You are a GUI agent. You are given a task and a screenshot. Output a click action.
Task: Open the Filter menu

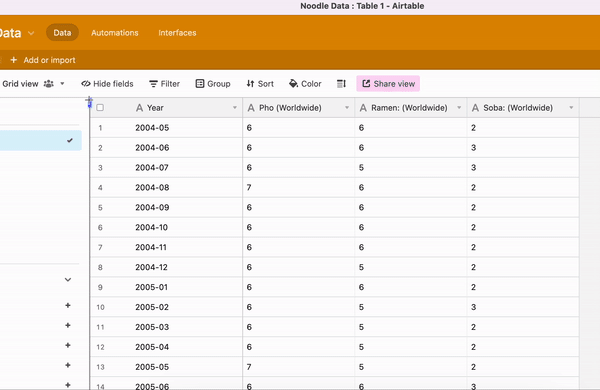[x=164, y=84]
